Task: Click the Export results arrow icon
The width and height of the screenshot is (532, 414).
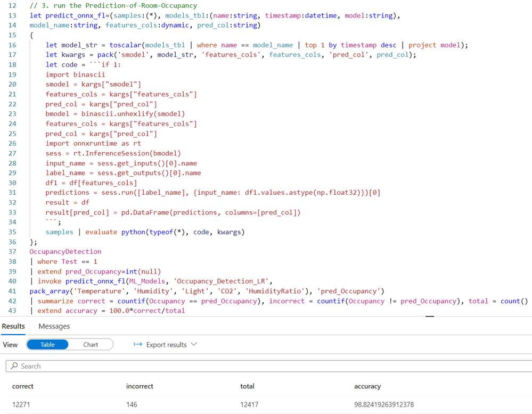Action: (138, 344)
